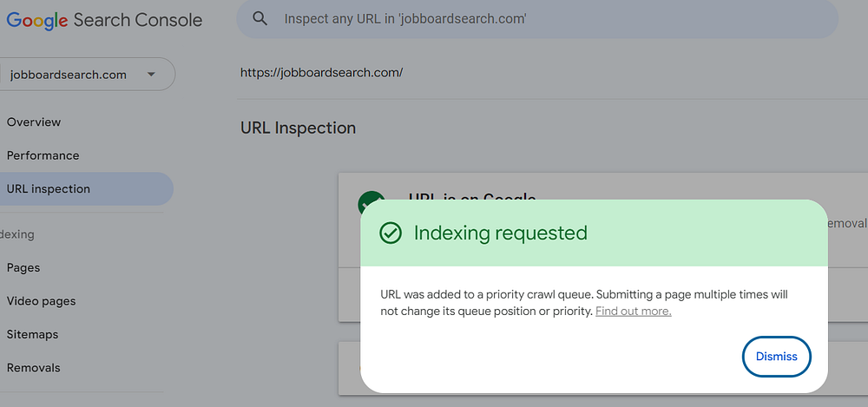Click the green checkmark in Indexing requested dialog
The width and height of the screenshot is (868, 407).
click(x=391, y=233)
